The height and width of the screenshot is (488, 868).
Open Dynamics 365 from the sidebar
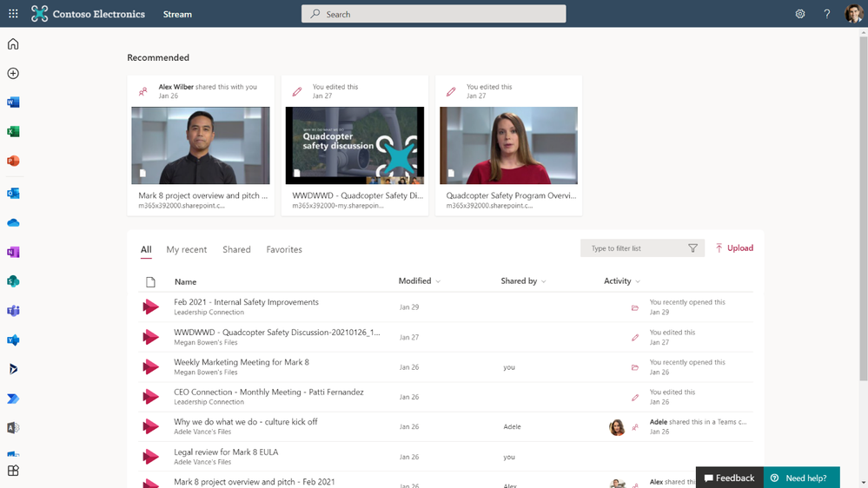click(x=13, y=369)
